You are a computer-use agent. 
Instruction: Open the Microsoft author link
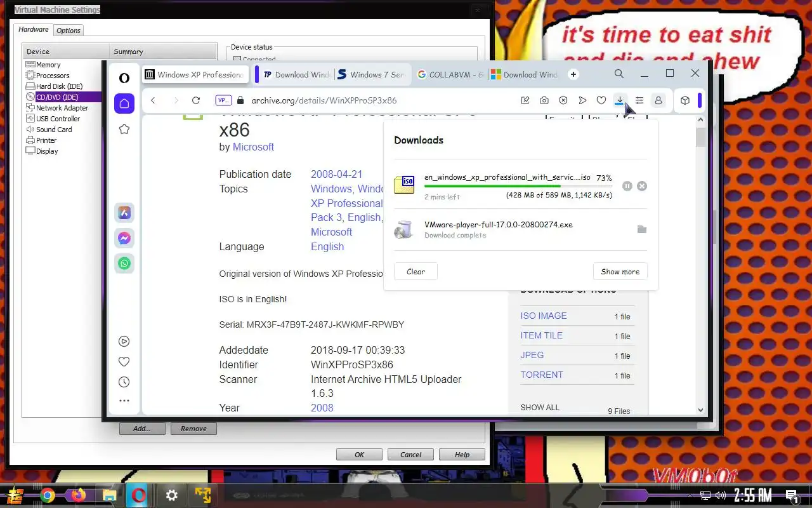[x=253, y=147]
